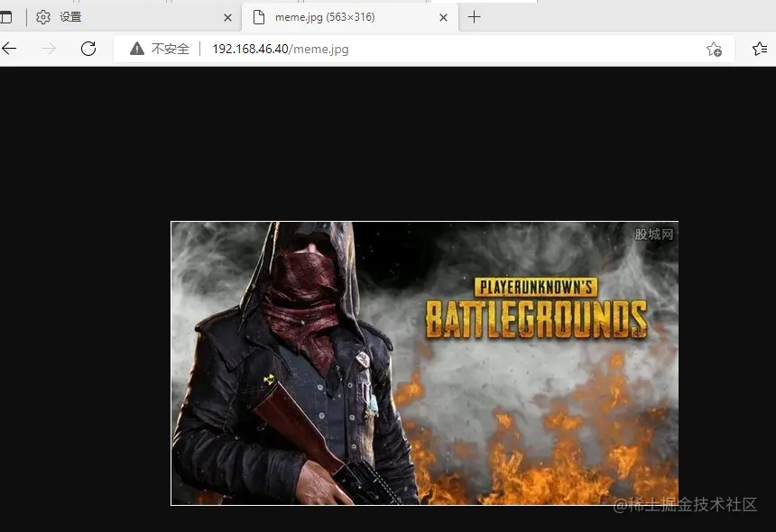Select the meme.jpg (563×316) tab
This screenshot has width=776, height=532.
350,17
